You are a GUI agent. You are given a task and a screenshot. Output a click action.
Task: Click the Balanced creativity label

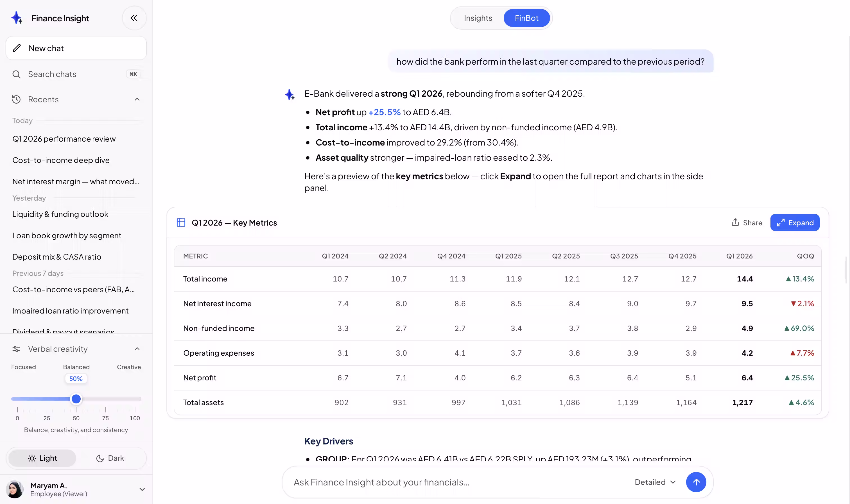(x=76, y=367)
